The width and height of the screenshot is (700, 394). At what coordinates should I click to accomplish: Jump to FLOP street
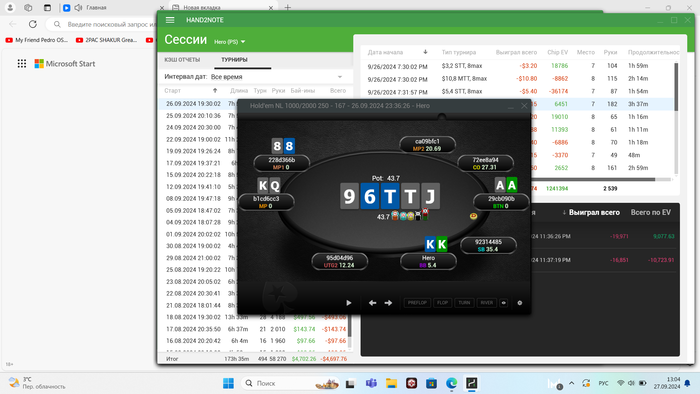[x=442, y=303]
